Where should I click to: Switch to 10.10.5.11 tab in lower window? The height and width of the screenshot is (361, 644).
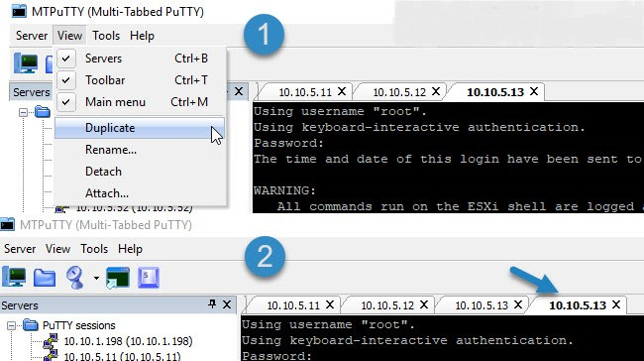point(293,305)
